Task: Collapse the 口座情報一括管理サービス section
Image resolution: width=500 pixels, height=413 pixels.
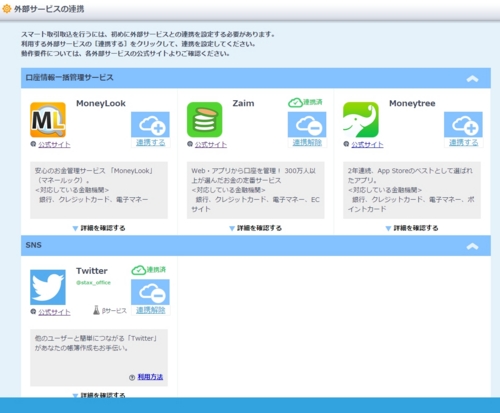Action: [472, 79]
